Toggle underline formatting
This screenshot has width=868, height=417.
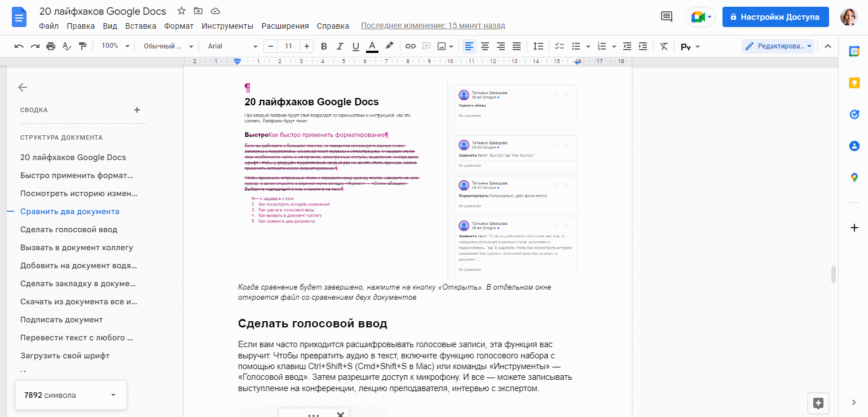coord(355,46)
